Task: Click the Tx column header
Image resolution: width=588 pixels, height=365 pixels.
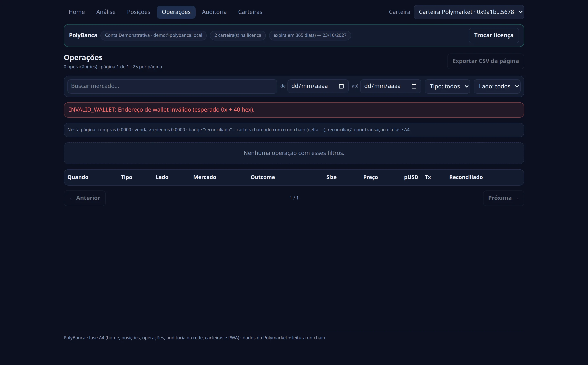Action: pyautogui.click(x=428, y=177)
